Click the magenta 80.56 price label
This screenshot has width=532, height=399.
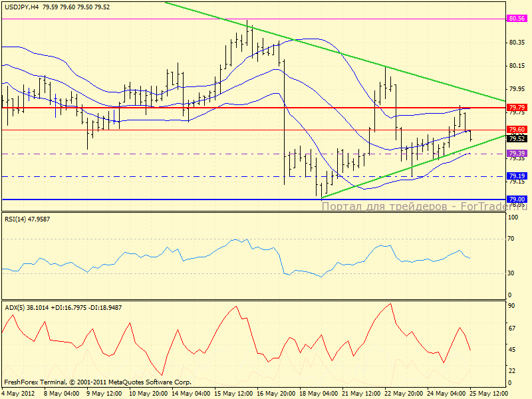coord(517,19)
